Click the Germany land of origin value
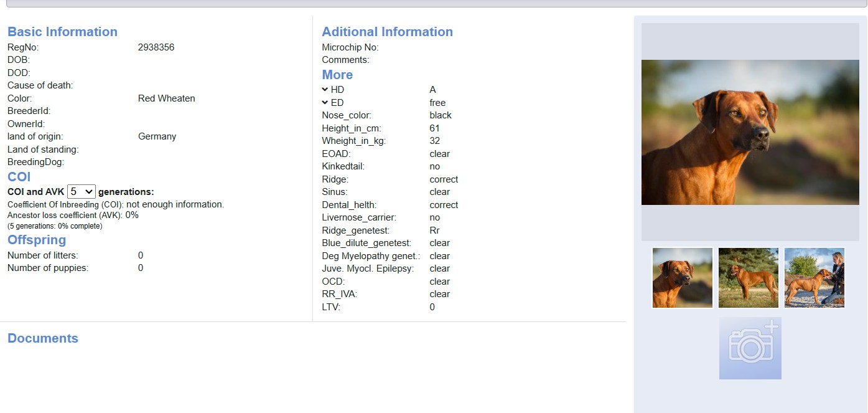This screenshot has width=868, height=413. (x=157, y=136)
